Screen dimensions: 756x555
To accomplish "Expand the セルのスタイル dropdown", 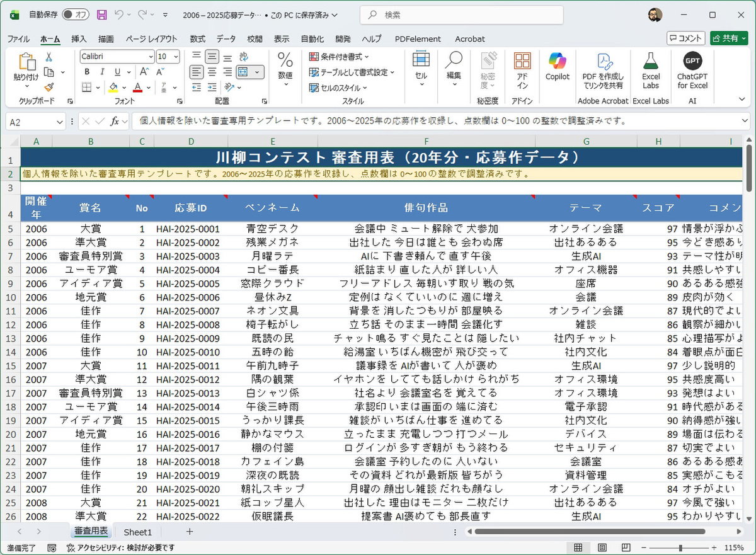I will [343, 88].
